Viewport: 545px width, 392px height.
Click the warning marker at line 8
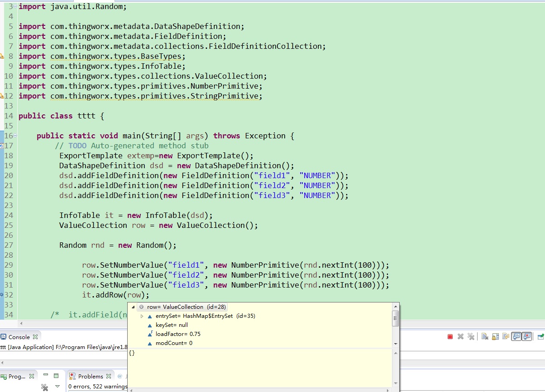click(x=2, y=56)
